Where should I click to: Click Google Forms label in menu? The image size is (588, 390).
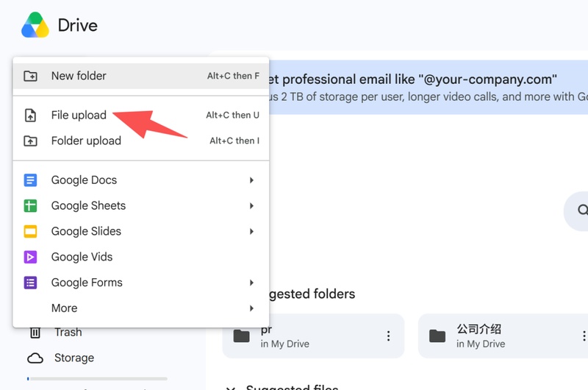87,283
